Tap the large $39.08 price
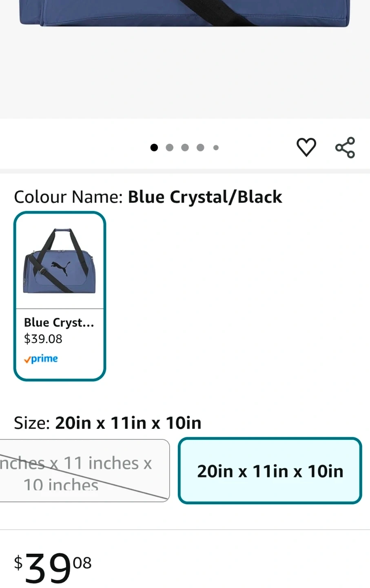The width and height of the screenshot is (370, 588). click(x=53, y=566)
